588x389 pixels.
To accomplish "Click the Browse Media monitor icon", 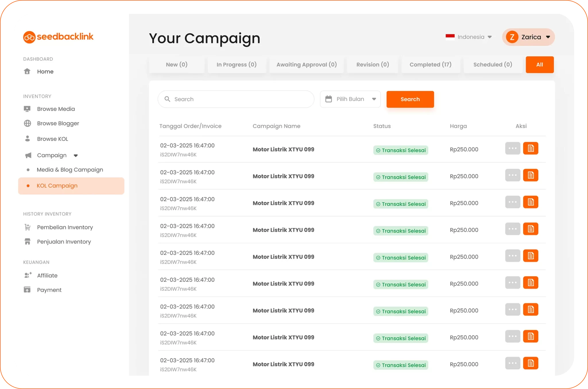I will point(27,109).
